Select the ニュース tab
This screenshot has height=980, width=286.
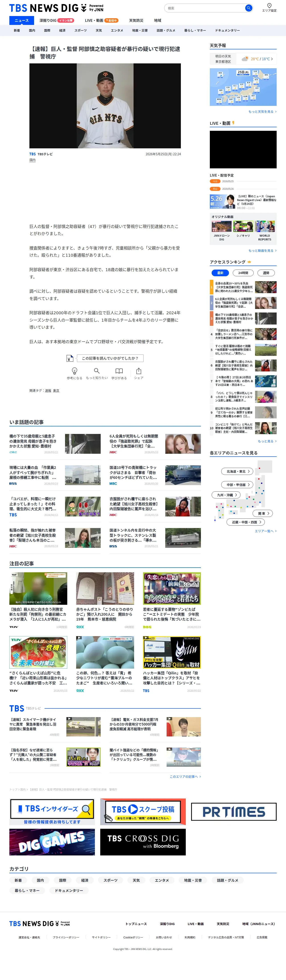point(22,20)
